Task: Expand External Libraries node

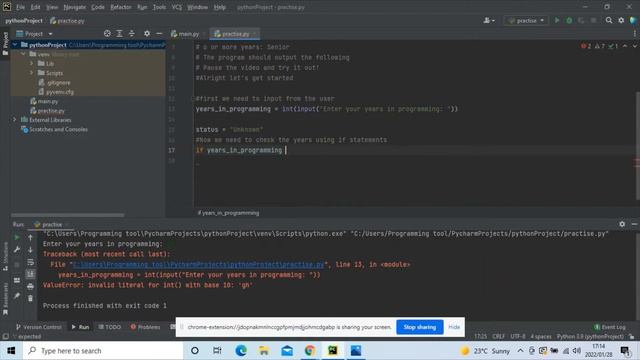Action: pos(15,120)
